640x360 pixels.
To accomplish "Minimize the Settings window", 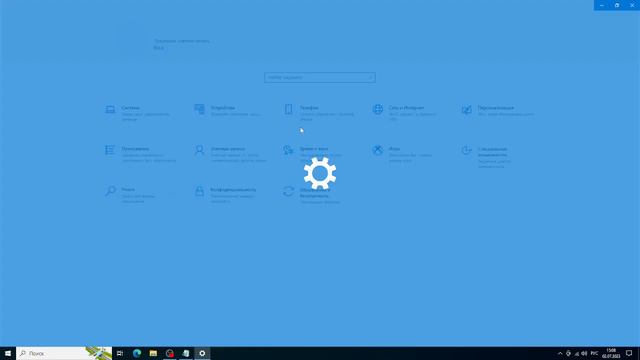I will (602, 5).
